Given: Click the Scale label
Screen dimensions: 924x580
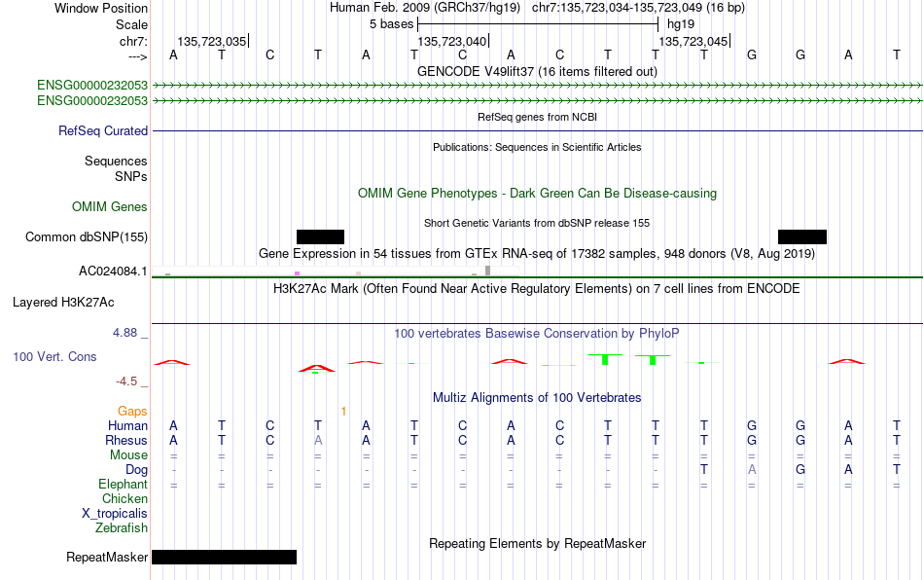Looking at the screenshot, I should coord(131,24).
